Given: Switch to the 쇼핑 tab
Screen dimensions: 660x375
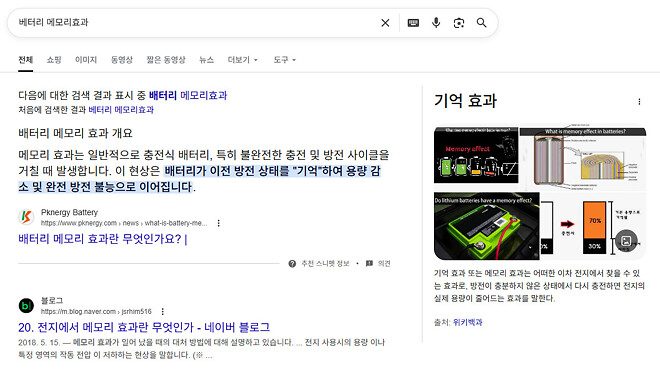Looking at the screenshot, I should [54, 60].
